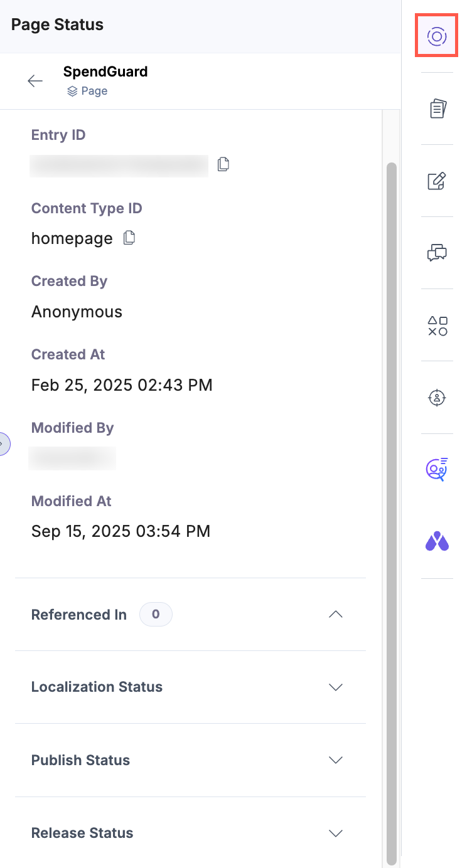Copy the Entry ID with the copy icon
This screenshot has width=472, height=868.
pos(223,164)
